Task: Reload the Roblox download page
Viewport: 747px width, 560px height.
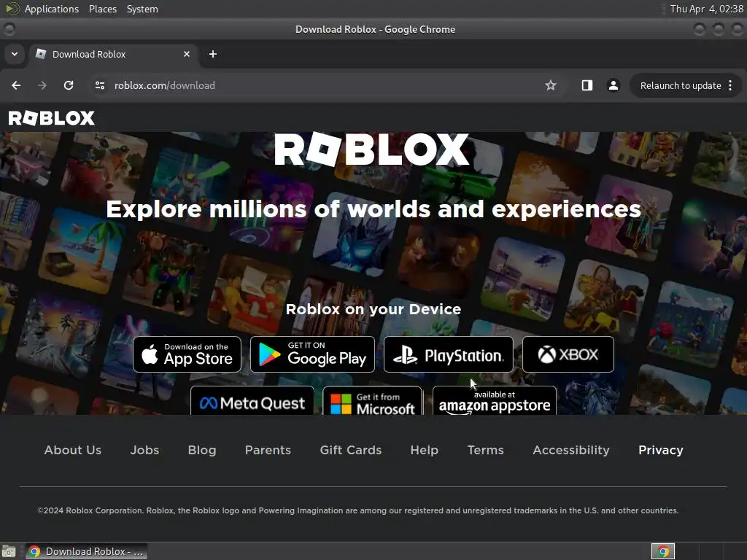Action: [69, 85]
